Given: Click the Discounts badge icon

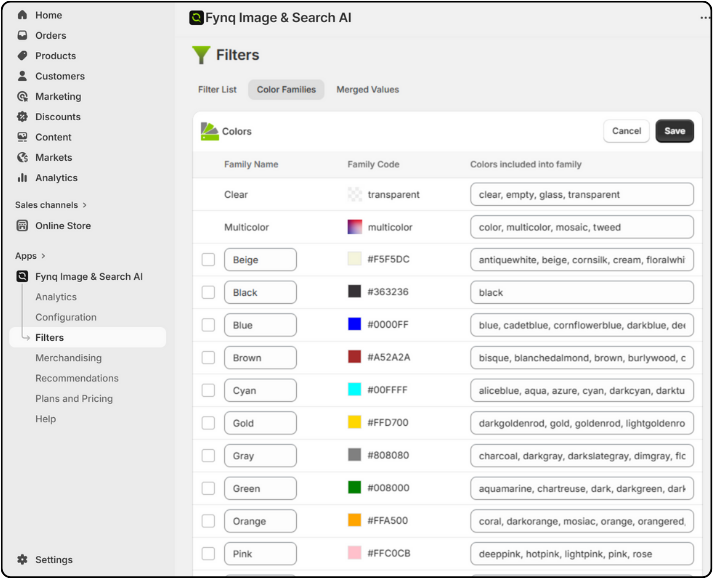Looking at the screenshot, I should (x=22, y=117).
